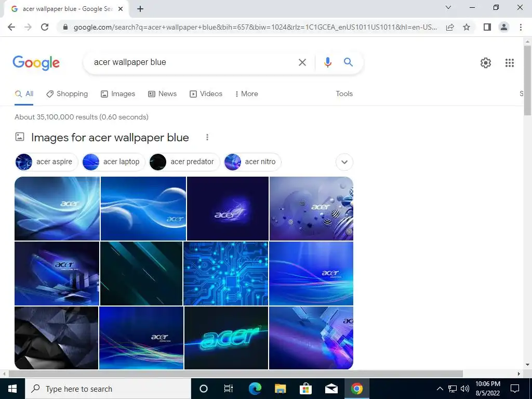Go back to the previous page
The width and height of the screenshot is (532, 399).
click(11, 27)
